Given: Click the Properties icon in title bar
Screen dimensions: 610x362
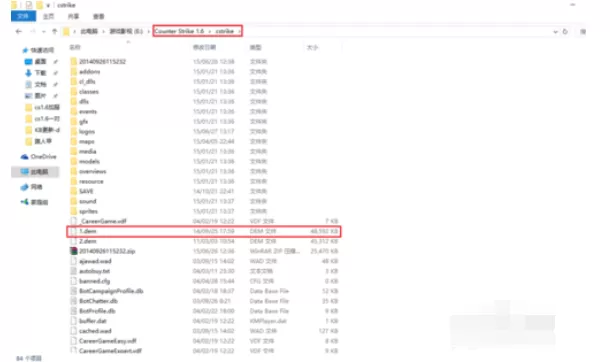Looking at the screenshot, I should tap(29, 5).
